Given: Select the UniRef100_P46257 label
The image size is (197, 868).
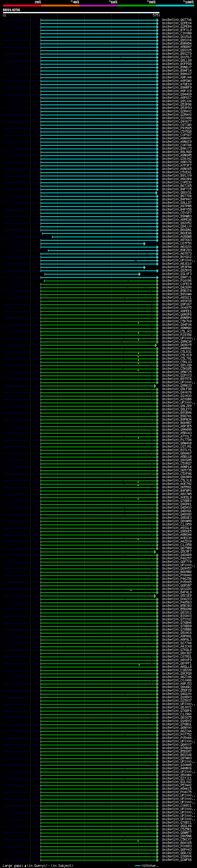Looking at the screenshot, I should pyautogui.click(x=177, y=559).
